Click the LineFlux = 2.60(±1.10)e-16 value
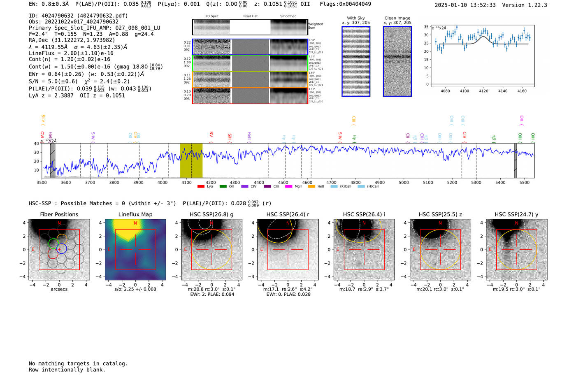 point(71,53)
